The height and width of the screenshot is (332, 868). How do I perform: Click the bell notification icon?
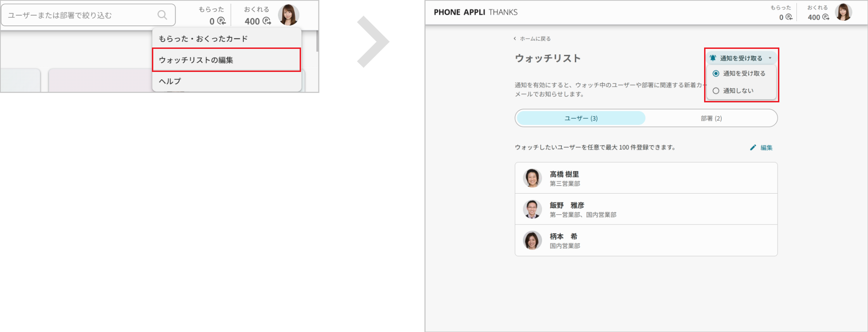pyautogui.click(x=713, y=58)
